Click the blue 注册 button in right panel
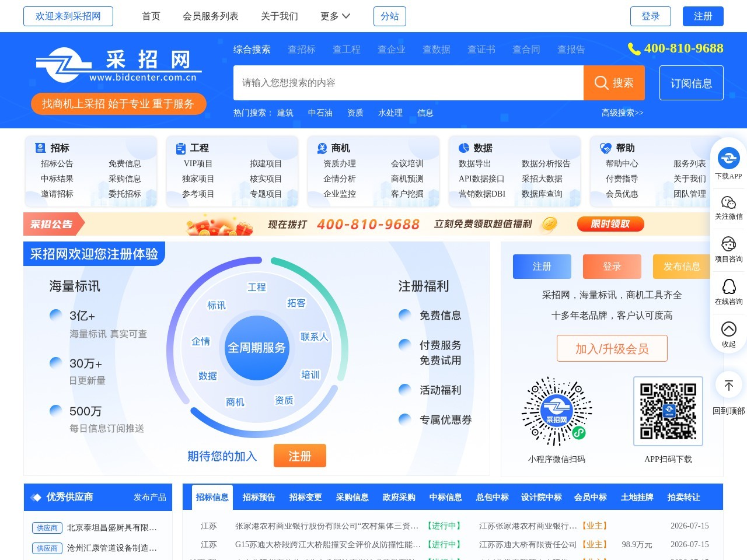 pyautogui.click(x=542, y=267)
